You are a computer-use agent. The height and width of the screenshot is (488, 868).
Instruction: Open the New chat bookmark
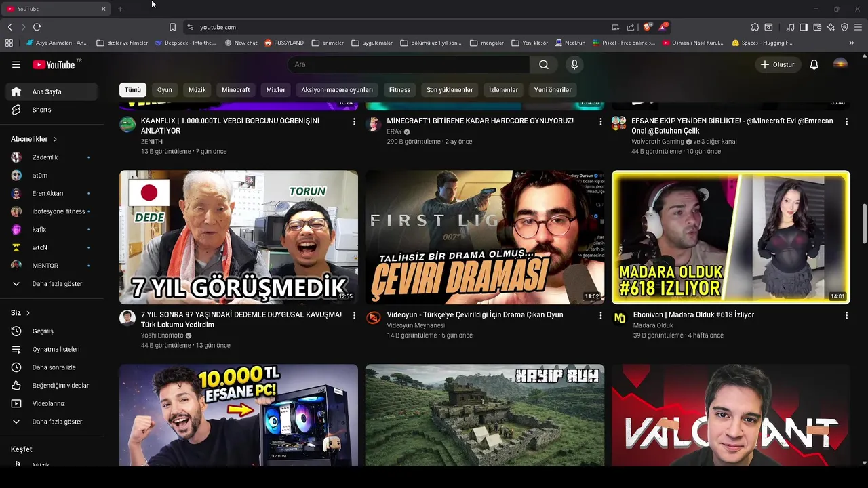[240, 43]
